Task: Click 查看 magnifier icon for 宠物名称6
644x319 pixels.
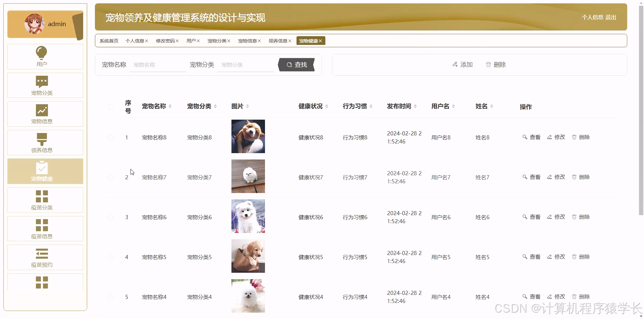Action: (525, 217)
